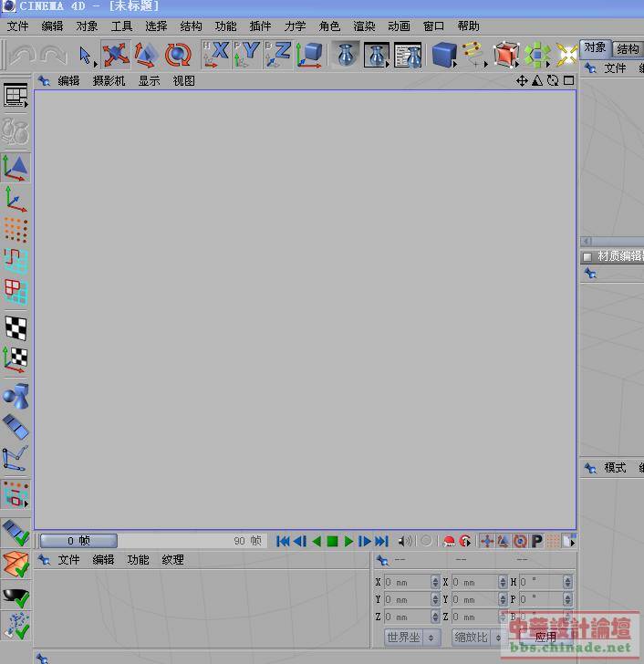The width and height of the screenshot is (644, 664).
Task: Open the 世界坐 coordinate system dropdown
Action: [411, 638]
